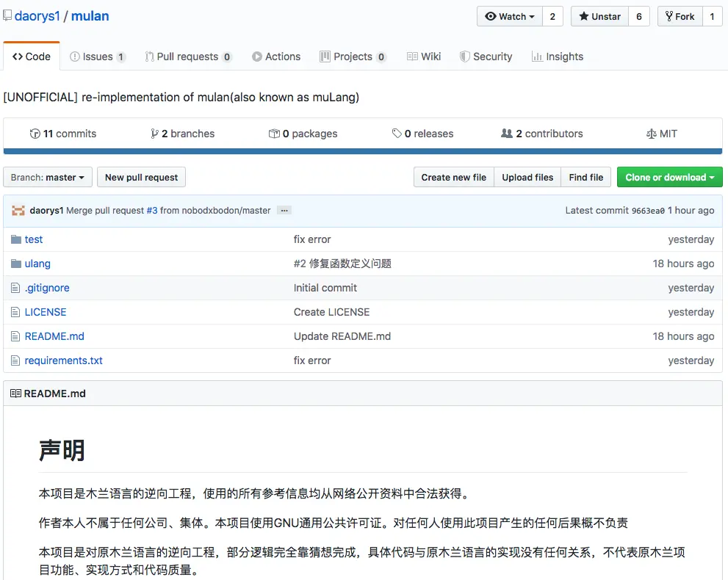Open the Code tab

pos(32,57)
